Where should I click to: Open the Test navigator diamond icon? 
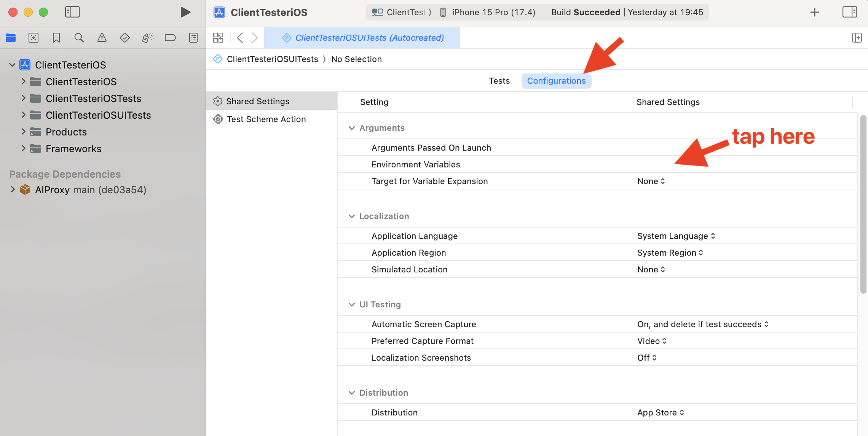pyautogui.click(x=124, y=38)
